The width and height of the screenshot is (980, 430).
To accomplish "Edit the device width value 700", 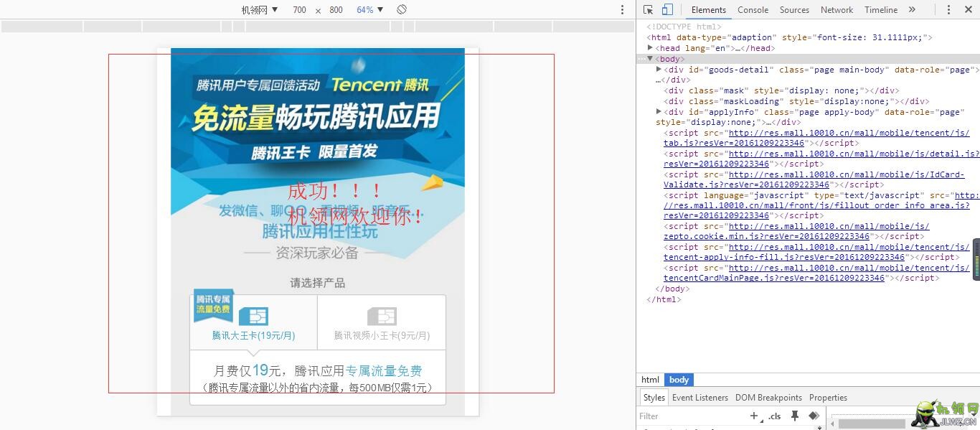I will [300, 10].
